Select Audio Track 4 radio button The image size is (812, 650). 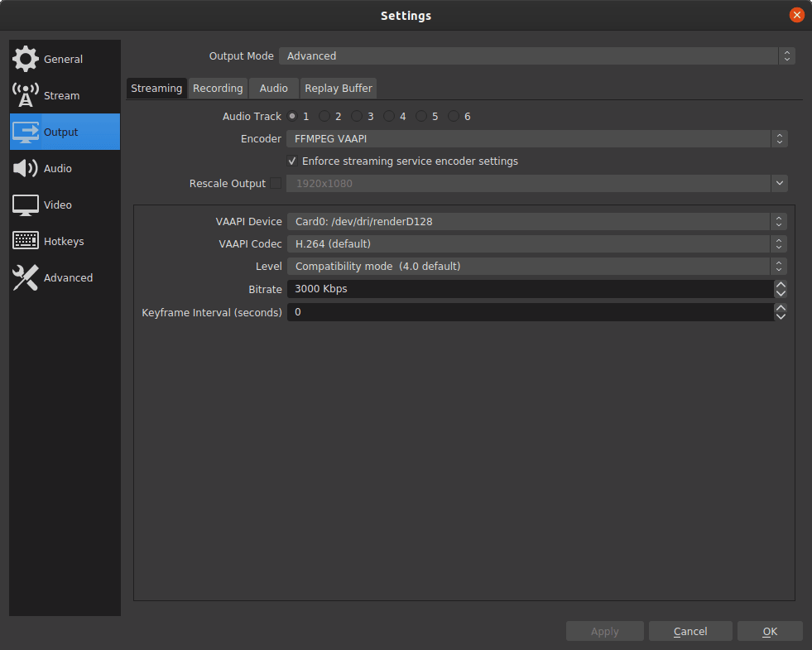point(389,117)
